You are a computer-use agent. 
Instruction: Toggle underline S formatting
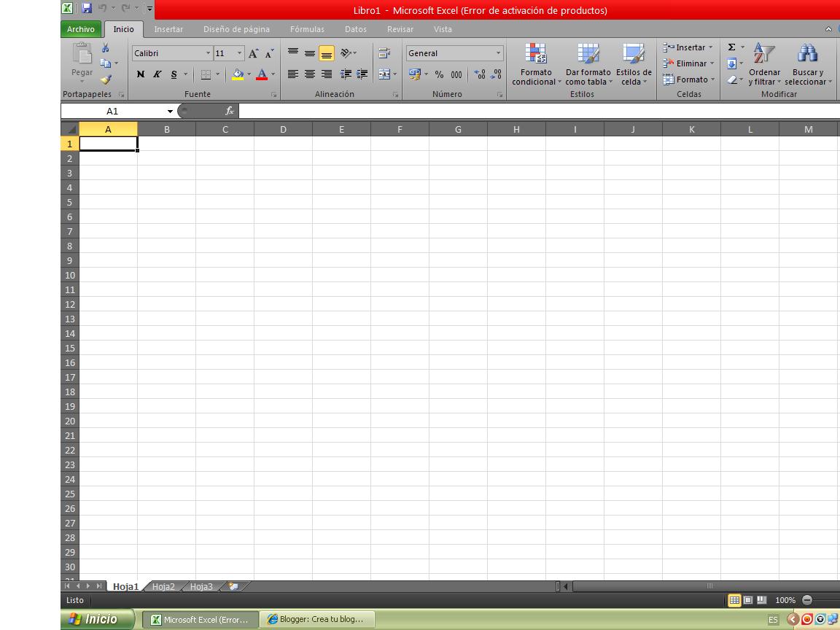(174, 74)
